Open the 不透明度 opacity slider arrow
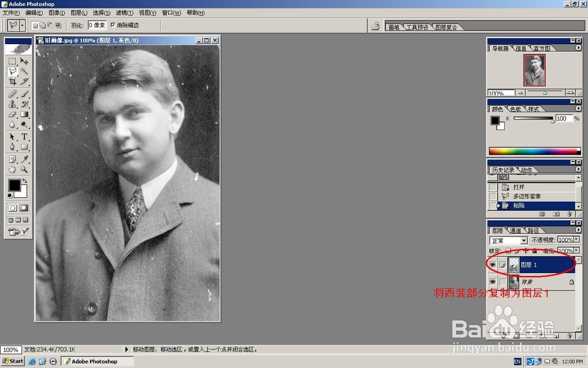Screen dimensions: 588x368 point(577,240)
